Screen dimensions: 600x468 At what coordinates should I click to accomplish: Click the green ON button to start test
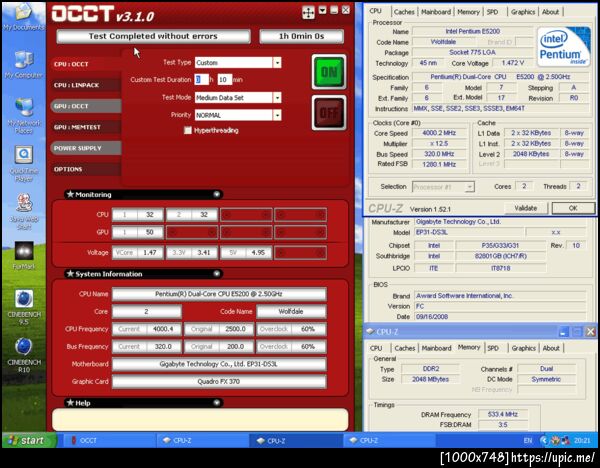[329, 72]
